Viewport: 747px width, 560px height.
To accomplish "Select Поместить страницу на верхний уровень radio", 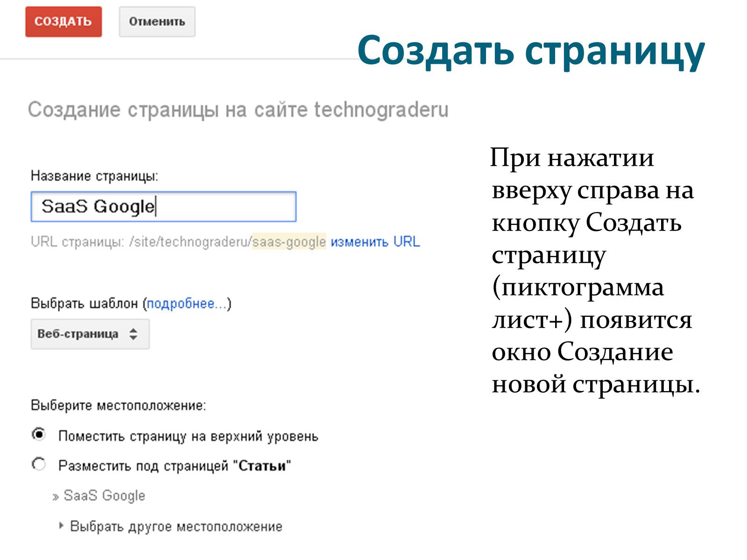I will 39,434.
